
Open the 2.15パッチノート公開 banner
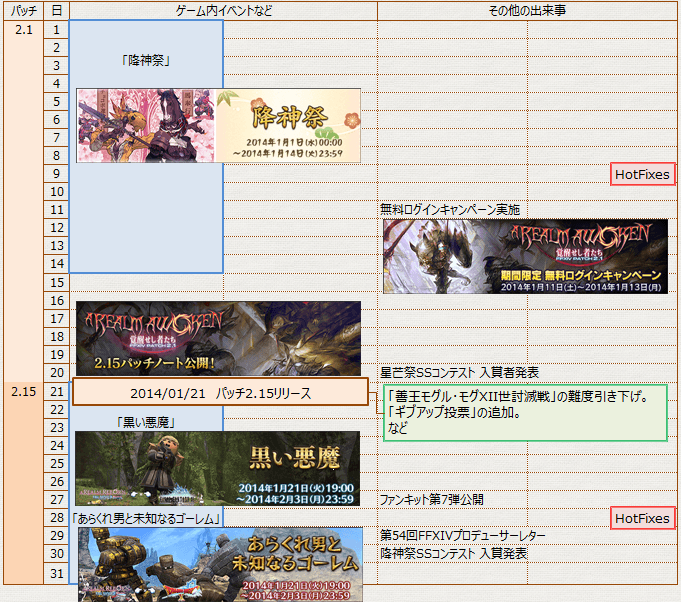(x=218, y=338)
